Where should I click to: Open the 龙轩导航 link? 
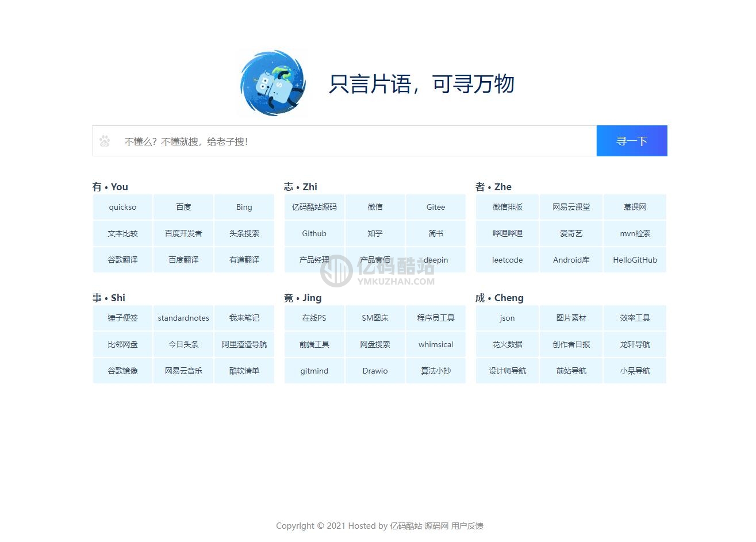tap(635, 344)
